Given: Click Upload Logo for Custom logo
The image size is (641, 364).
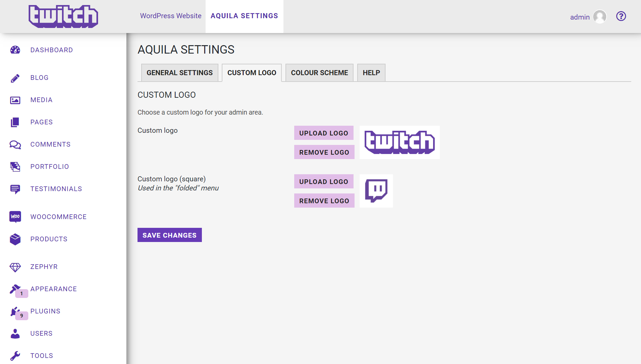Looking at the screenshot, I should [324, 133].
